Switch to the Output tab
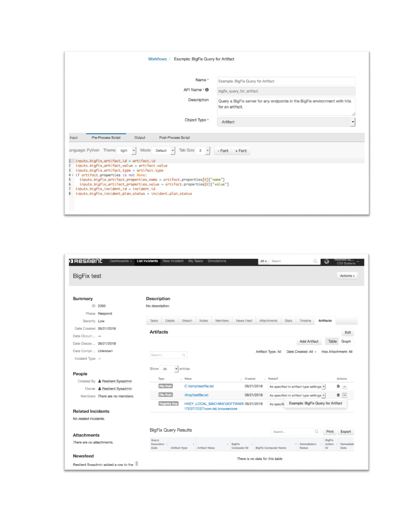Screen dimensions: 411x532 [140, 137]
